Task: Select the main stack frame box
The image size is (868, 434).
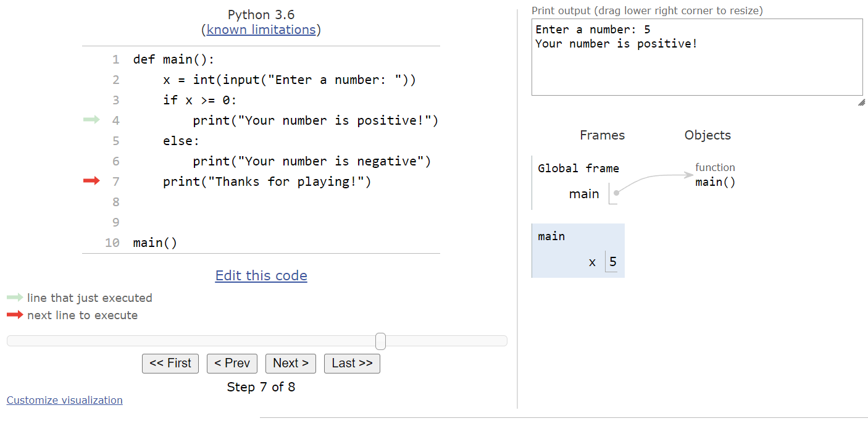Action: [x=578, y=250]
